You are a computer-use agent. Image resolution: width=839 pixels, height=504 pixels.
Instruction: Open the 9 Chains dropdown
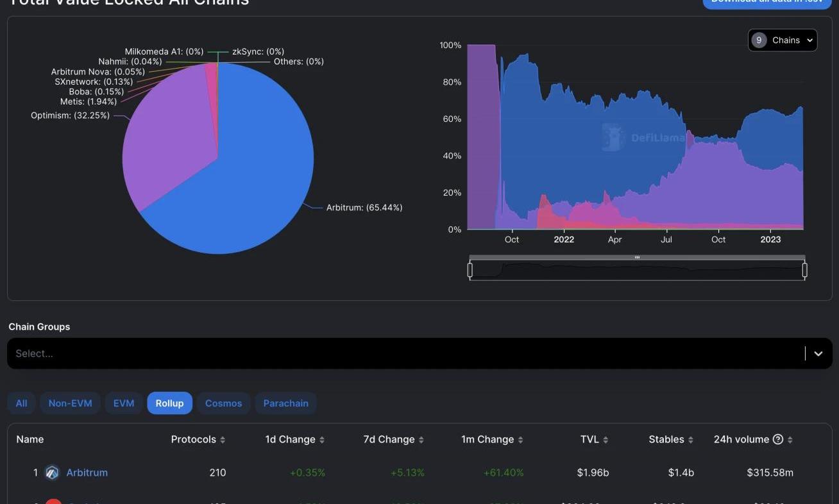pyautogui.click(x=783, y=40)
